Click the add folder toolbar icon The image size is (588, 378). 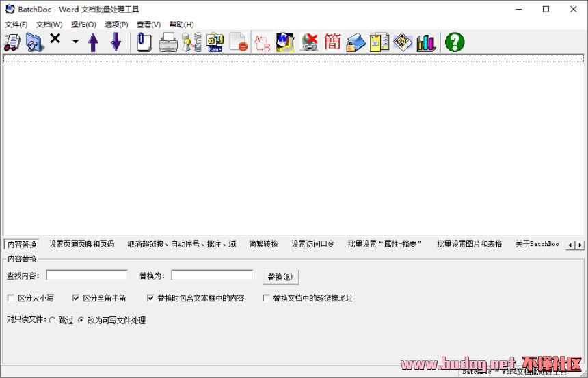(x=35, y=42)
